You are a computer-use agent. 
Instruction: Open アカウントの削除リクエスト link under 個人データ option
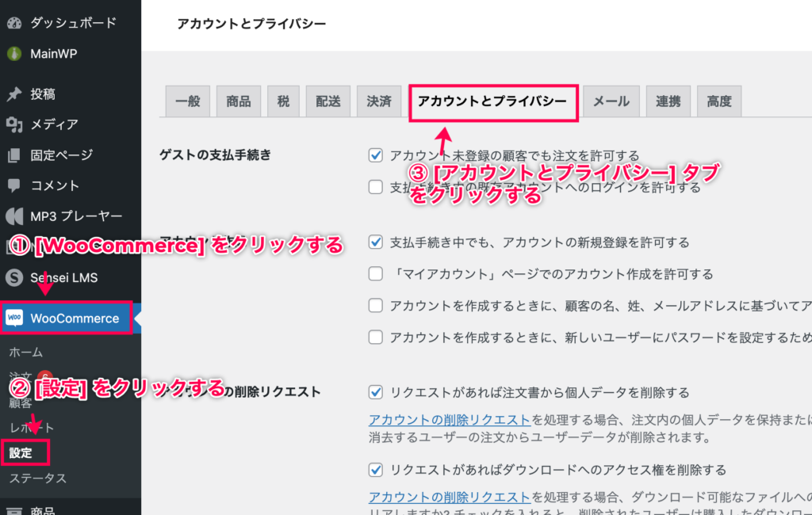pos(450,420)
